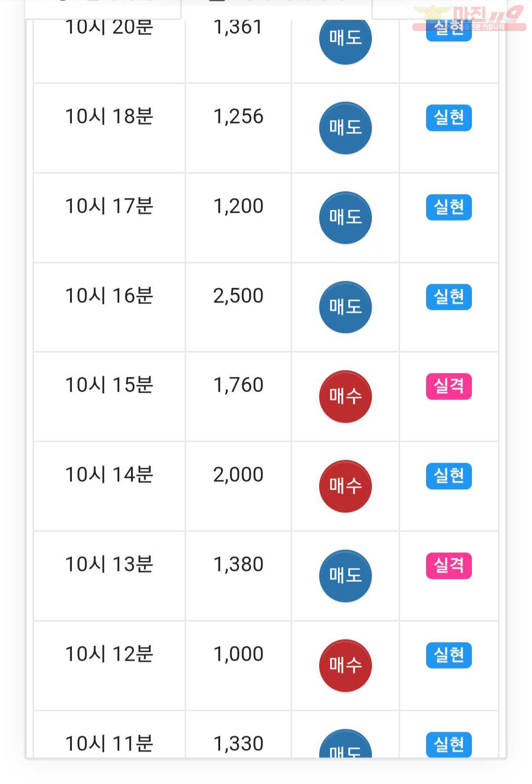Viewport: 532px width, 784px height.
Task: Click the blue 실현 badge for 10시 18분
Action: 449,118
